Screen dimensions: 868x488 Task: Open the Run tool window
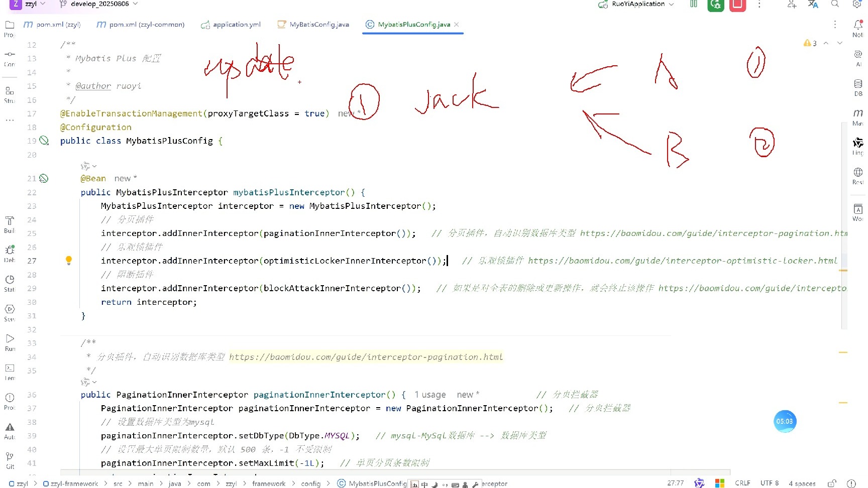(x=10, y=339)
